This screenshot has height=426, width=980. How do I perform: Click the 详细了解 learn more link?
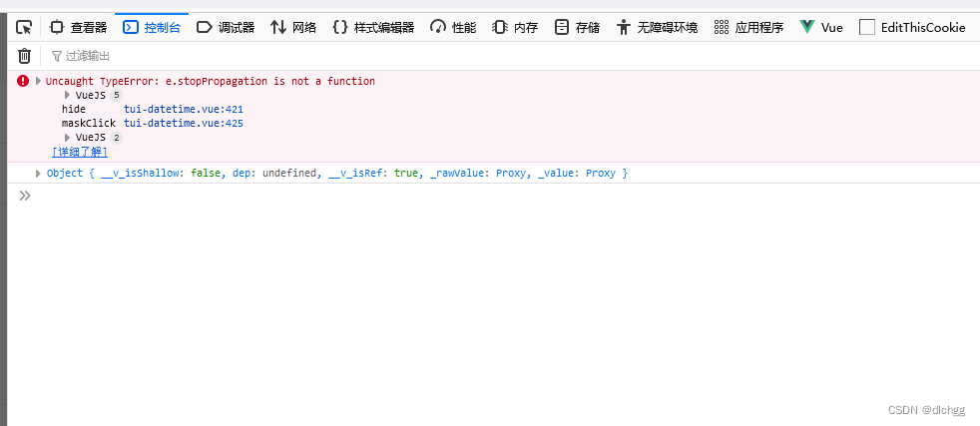(x=80, y=152)
